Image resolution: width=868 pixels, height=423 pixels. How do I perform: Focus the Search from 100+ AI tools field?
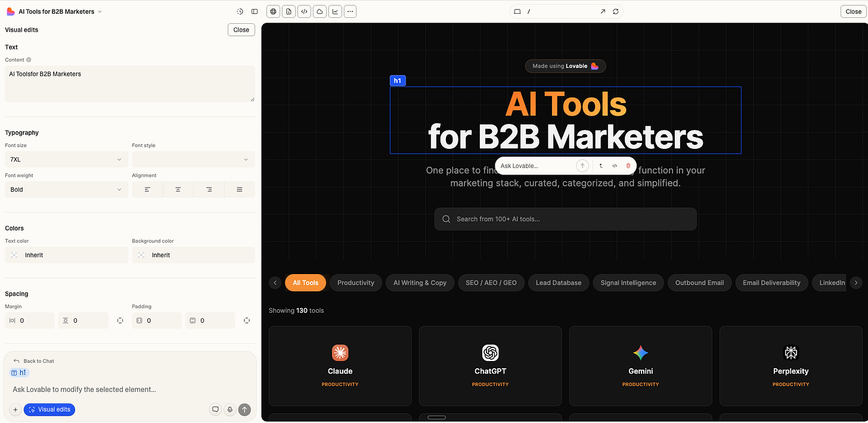[565, 219]
